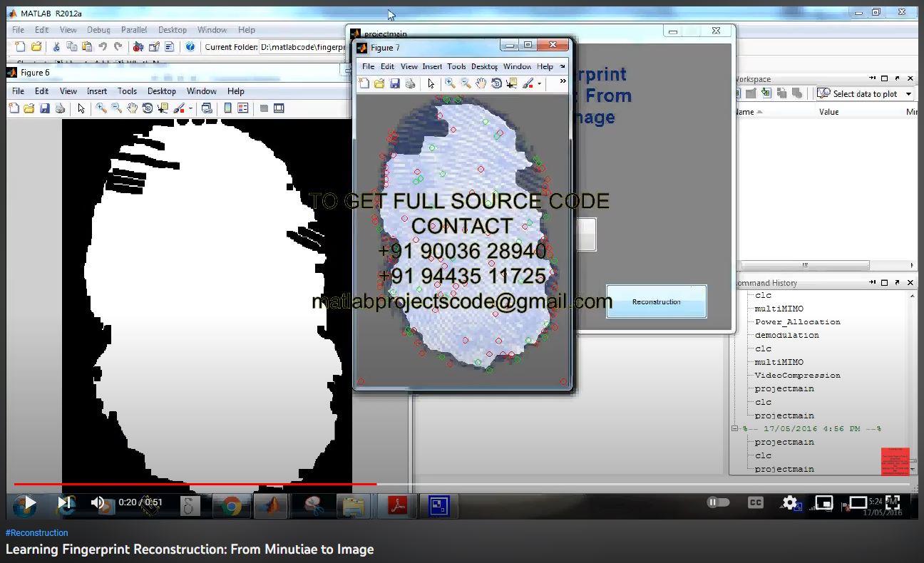Open the Insert menu in Figure 6
This screenshot has width=924, height=563.
97,91
